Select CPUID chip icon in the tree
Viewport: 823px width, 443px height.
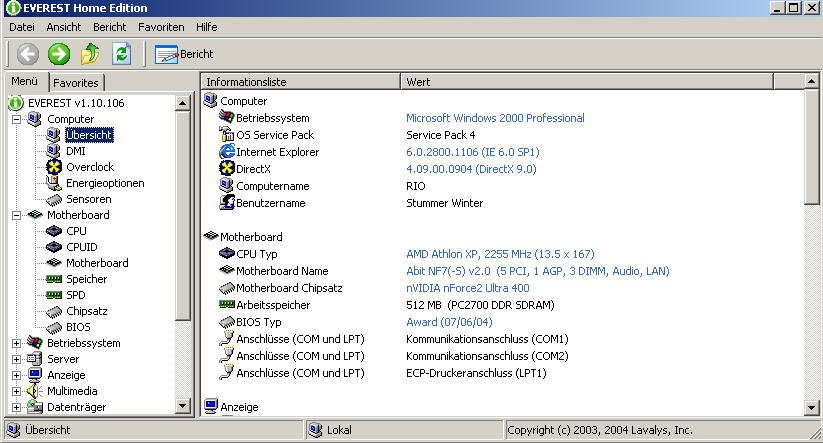pyautogui.click(x=54, y=247)
